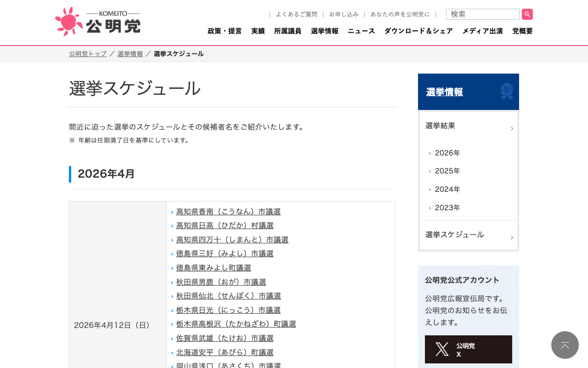This screenshot has height=368, width=588.
Task: Click the scroll-to-top round button
Action: click(565, 345)
